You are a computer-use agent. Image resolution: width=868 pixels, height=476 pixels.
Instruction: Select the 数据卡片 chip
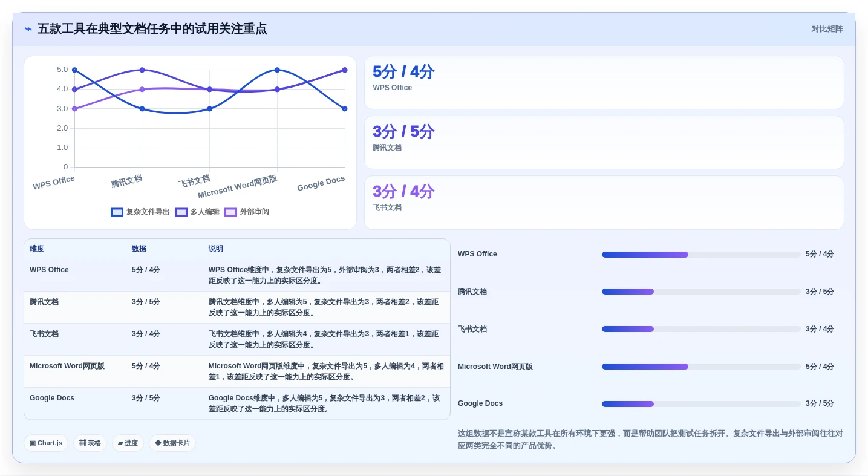point(172,443)
